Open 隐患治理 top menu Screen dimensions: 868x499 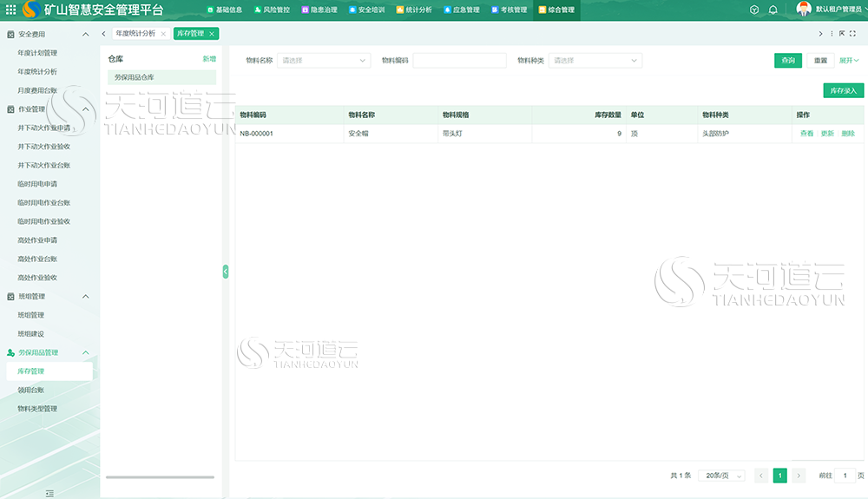[319, 10]
